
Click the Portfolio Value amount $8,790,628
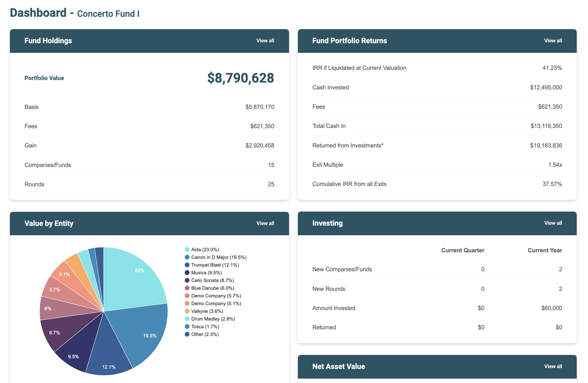(x=240, y=78)
